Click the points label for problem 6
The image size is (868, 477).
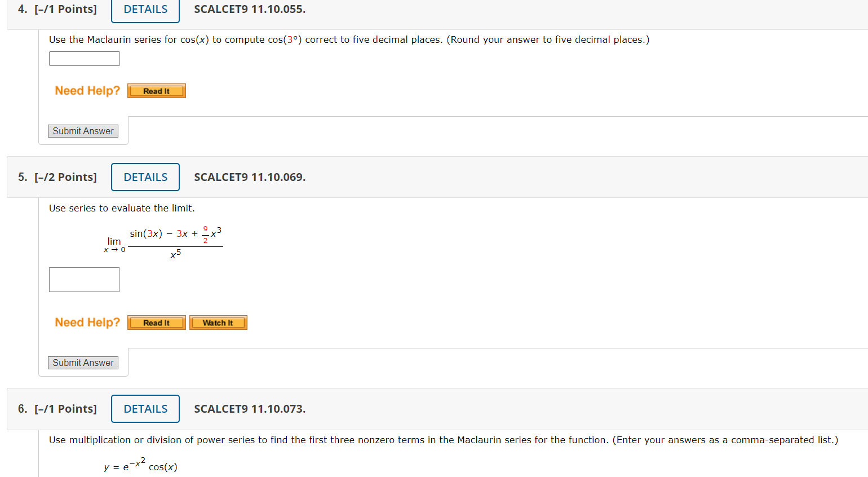66,409
